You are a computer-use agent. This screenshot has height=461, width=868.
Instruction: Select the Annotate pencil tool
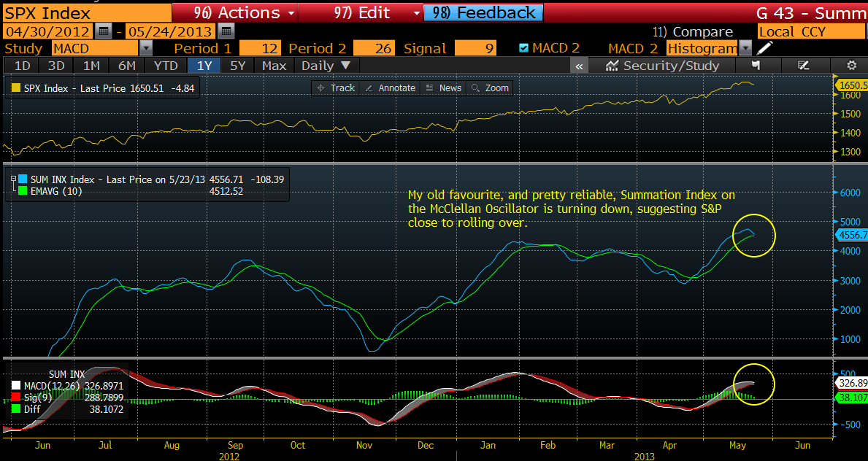391,88
